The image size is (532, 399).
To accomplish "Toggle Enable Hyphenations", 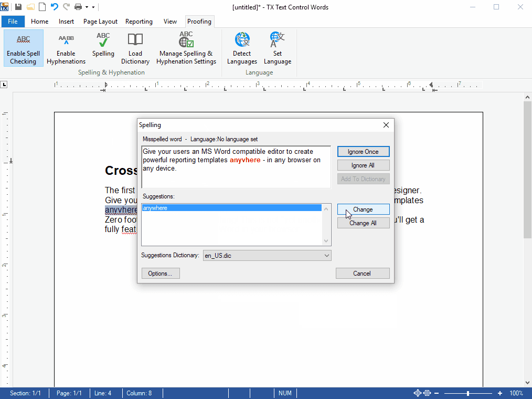I will [x=66, y=47].
